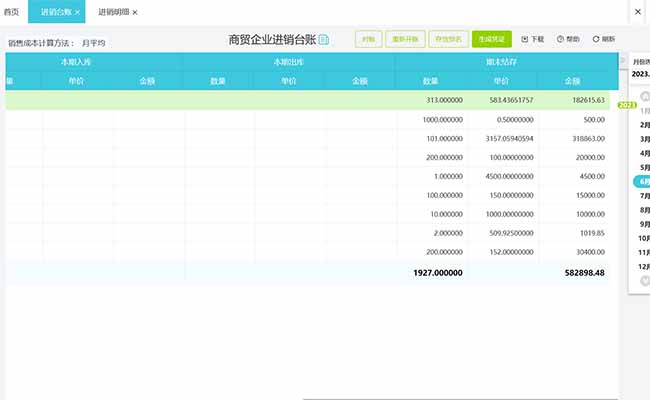The width and height of the screenshot is (650, 400).
Task: Select month 10月 in the side list
Action: (x=644, y=238)
